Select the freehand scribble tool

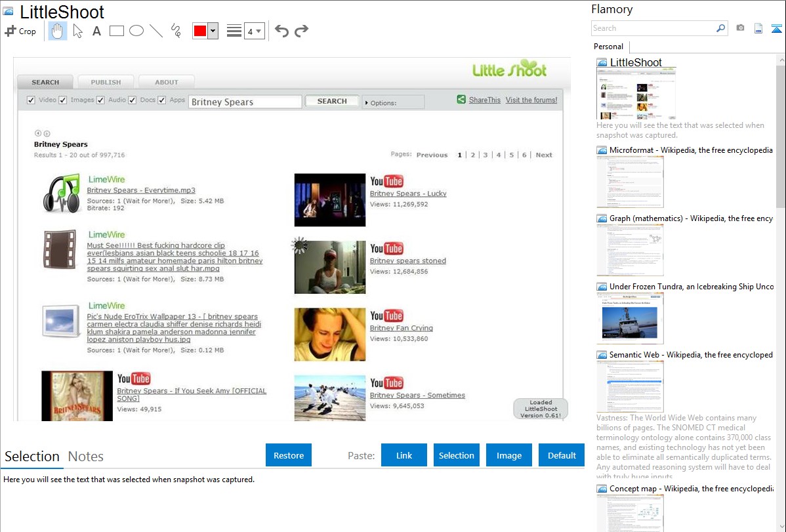(176, 31)
